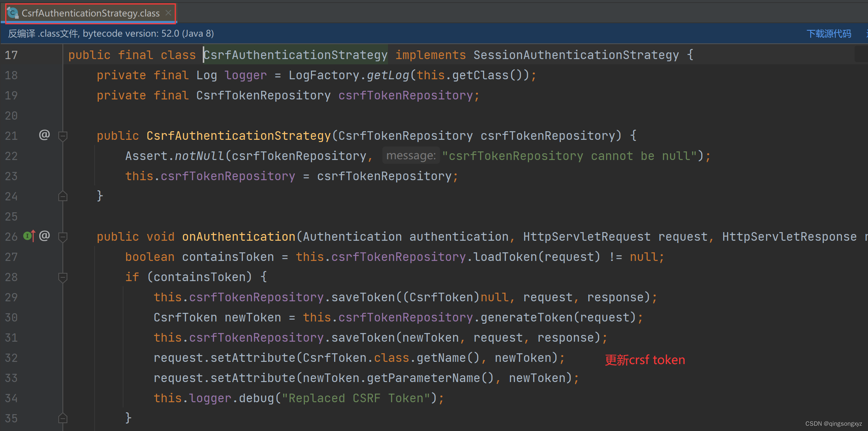Viewport: 868px width, 431px height.
Task: Click the @ gutter icon on line 21
Action: pos(45,135)
